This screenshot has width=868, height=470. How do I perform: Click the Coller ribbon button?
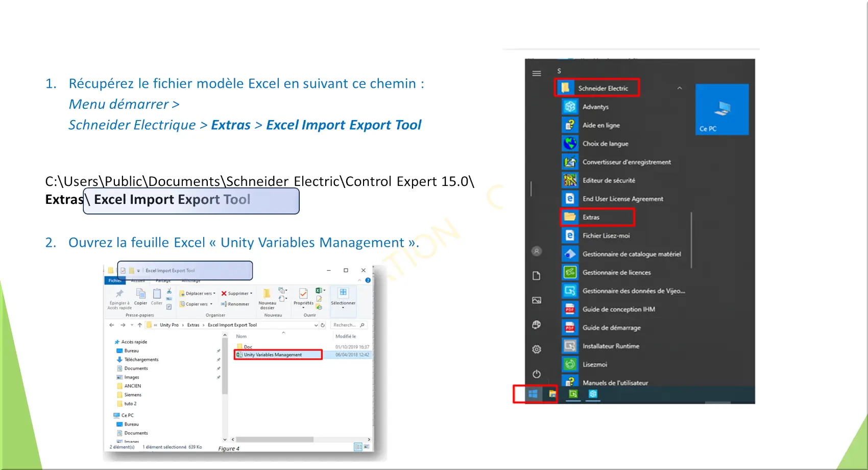(157, 297)
